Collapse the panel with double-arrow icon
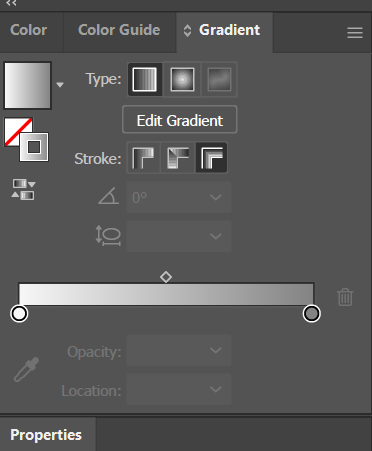 11,3
